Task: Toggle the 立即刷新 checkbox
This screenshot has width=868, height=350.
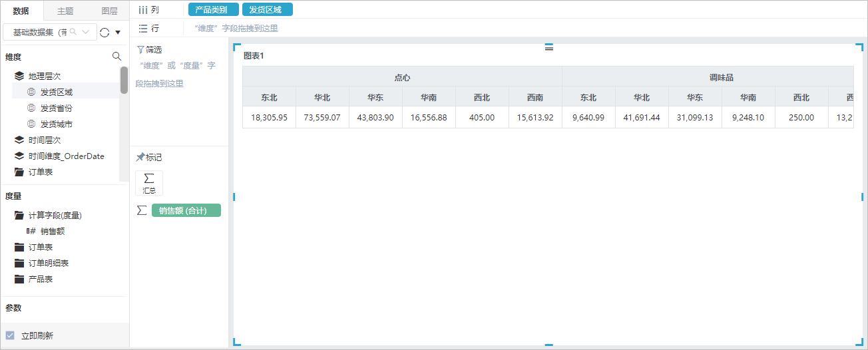Action: point(10,335)
